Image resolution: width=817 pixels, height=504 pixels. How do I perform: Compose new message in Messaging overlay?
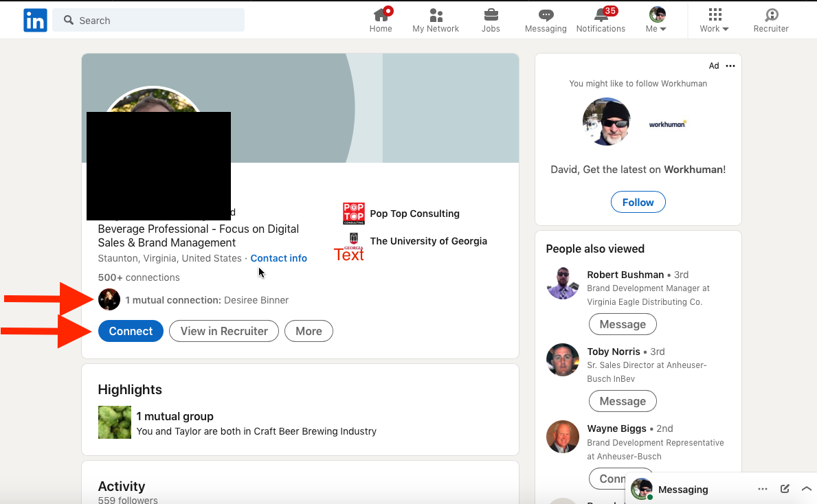pos(785,489)
